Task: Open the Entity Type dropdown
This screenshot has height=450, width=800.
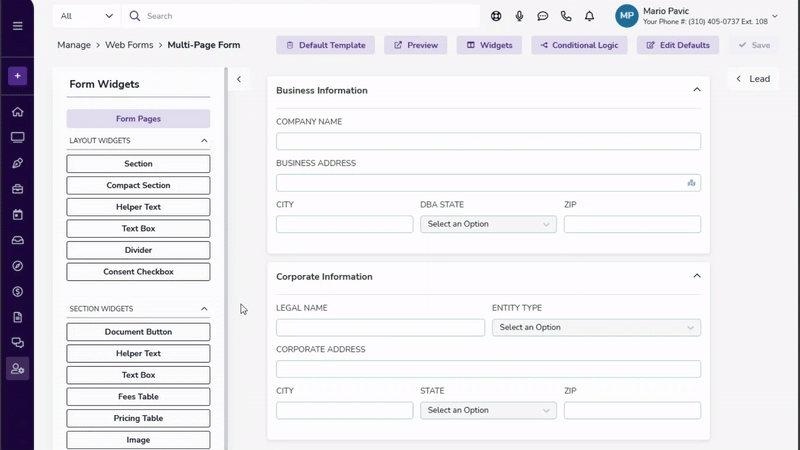Action: point(596,327)
